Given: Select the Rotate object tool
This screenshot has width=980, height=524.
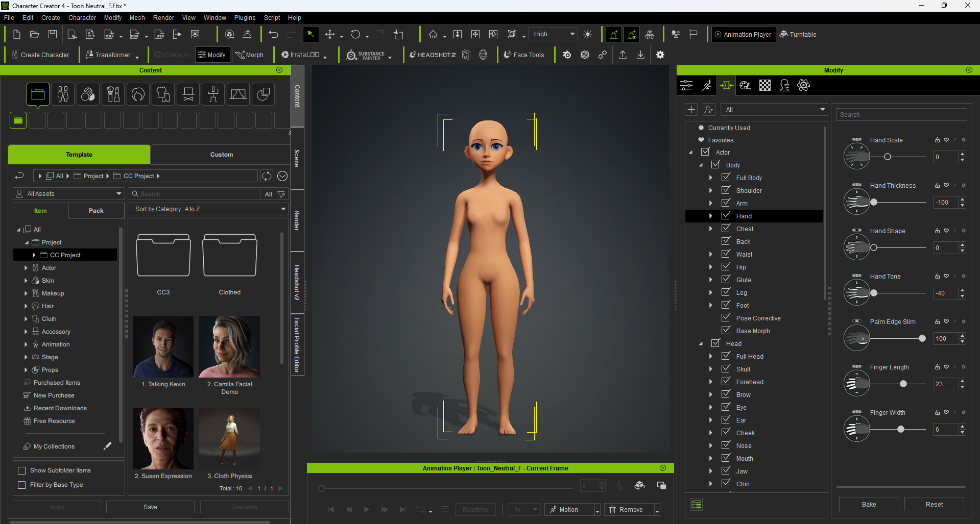Looking at the screenshot, I should click(355, 34).
